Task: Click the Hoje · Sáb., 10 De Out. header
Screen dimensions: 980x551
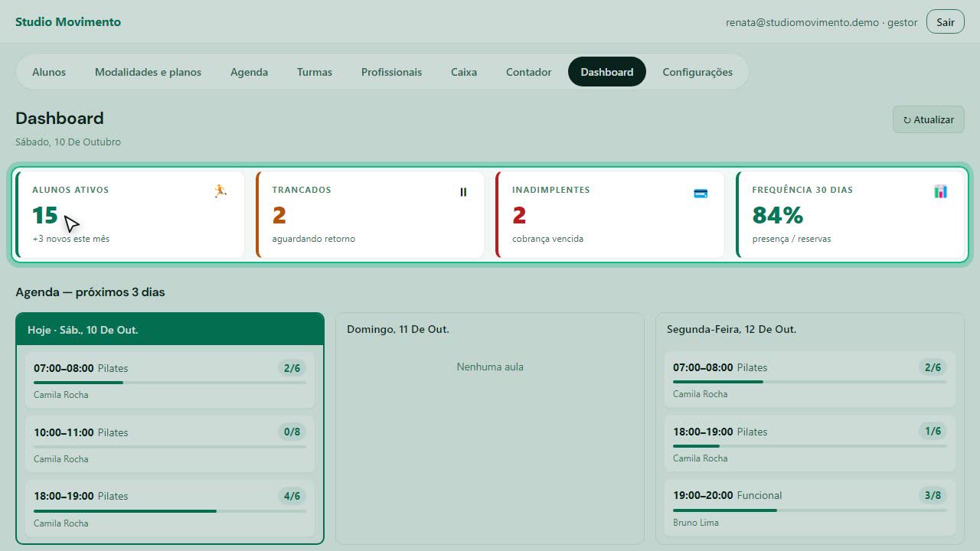Action: point(170,330)
